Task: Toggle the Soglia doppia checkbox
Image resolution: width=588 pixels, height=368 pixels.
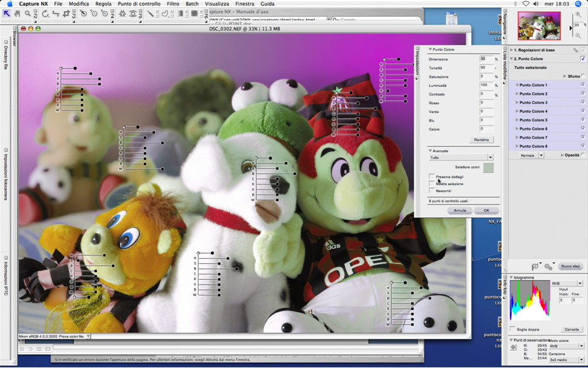Action: (512, 329)
